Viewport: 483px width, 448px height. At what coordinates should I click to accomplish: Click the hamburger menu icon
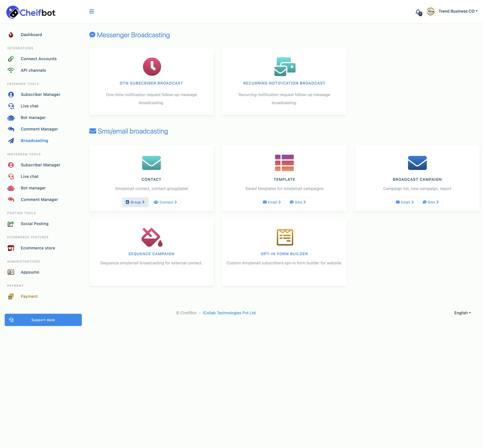[x=92, y=11]
